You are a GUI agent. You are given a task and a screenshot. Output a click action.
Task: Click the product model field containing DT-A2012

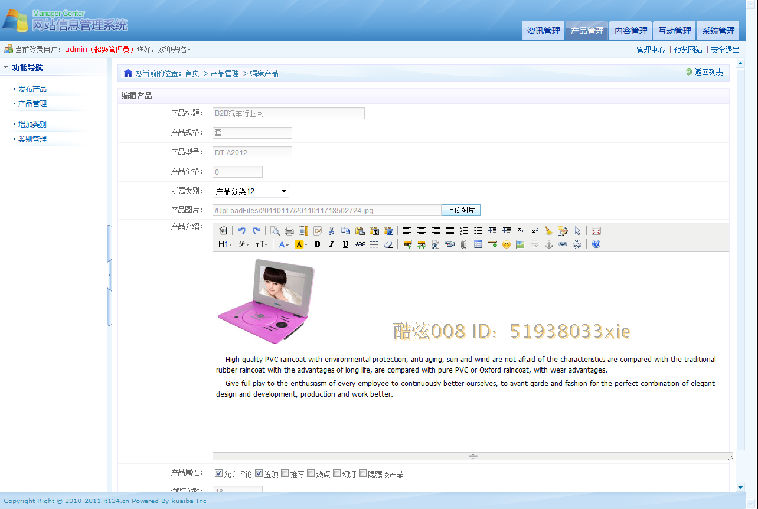[x=252, y=152]
